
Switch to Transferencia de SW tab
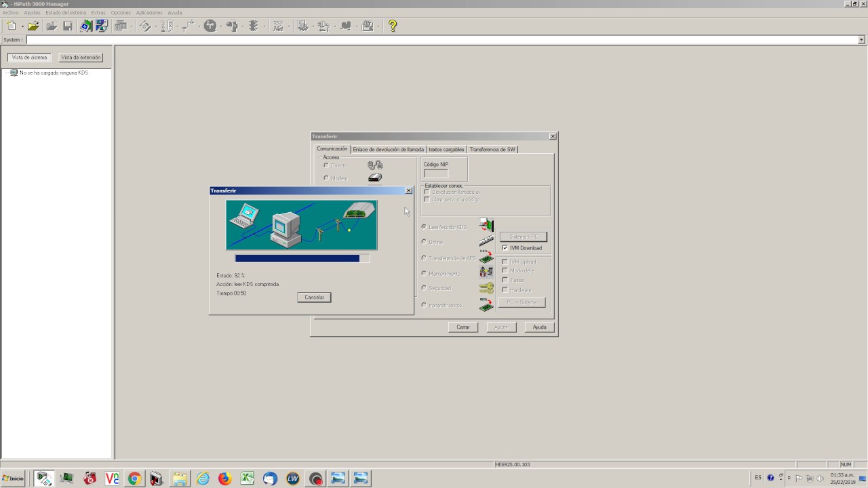pyautogui.click(x=492, y=149)
